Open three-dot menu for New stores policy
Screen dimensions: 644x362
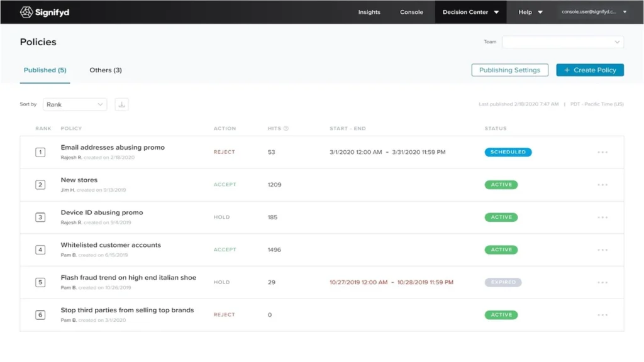(x=602, y=185)
